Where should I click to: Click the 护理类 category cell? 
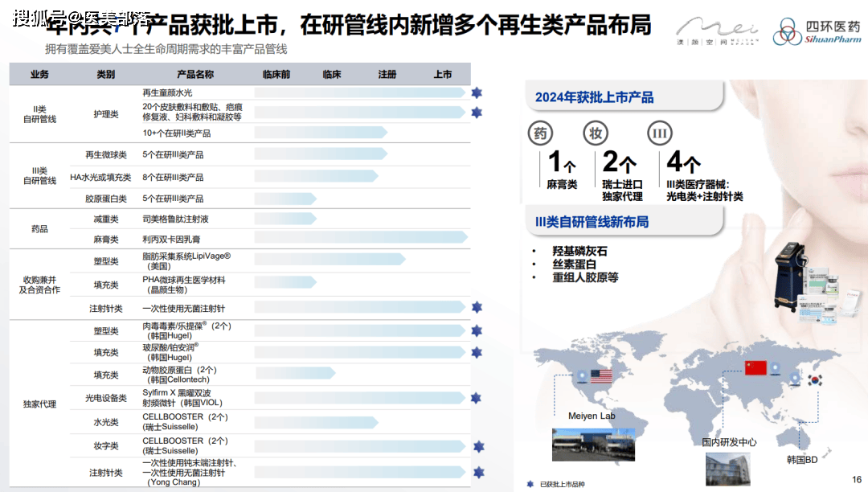tap(106, 114)
